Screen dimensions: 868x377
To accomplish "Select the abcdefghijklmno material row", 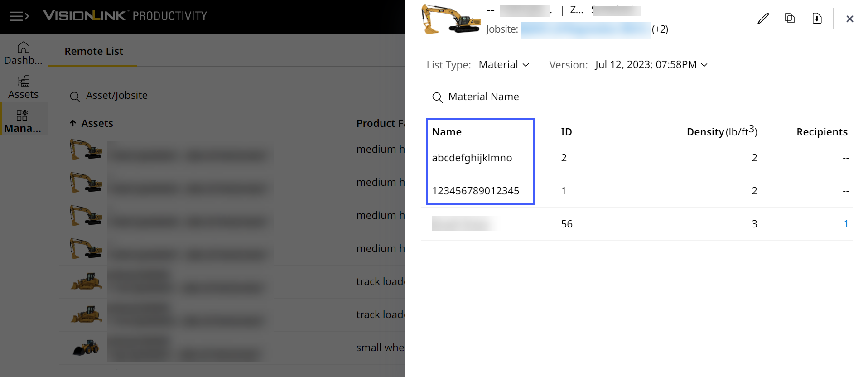I will [x=472, y=158].
